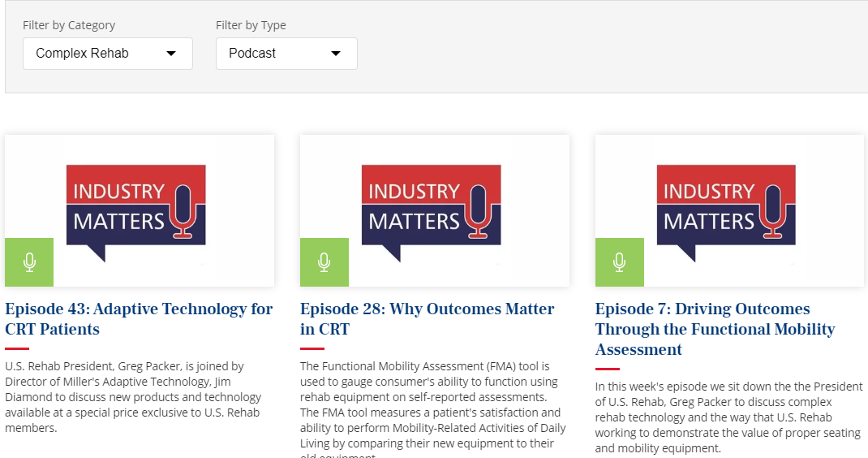868x458 pixels.
Task: Click the green microphone badge on Episode 7
Action: point(620,262)
